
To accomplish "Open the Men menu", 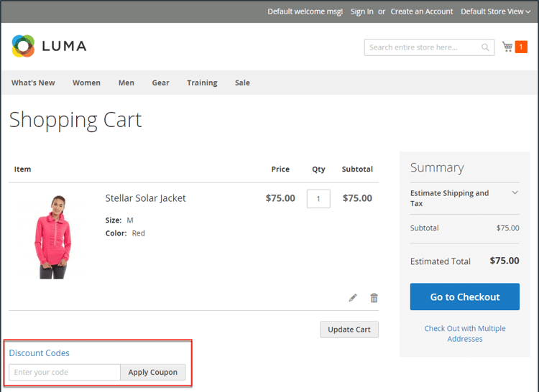I will 126,83.
